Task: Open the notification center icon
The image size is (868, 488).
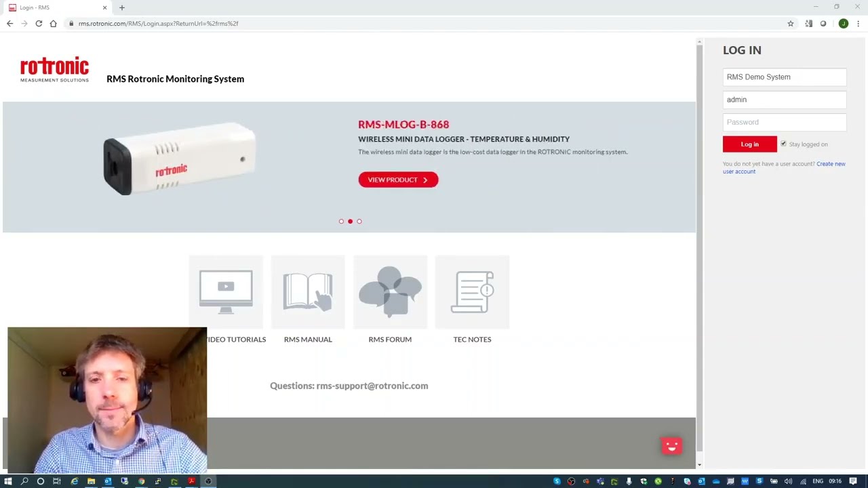Action: [853, 481]
